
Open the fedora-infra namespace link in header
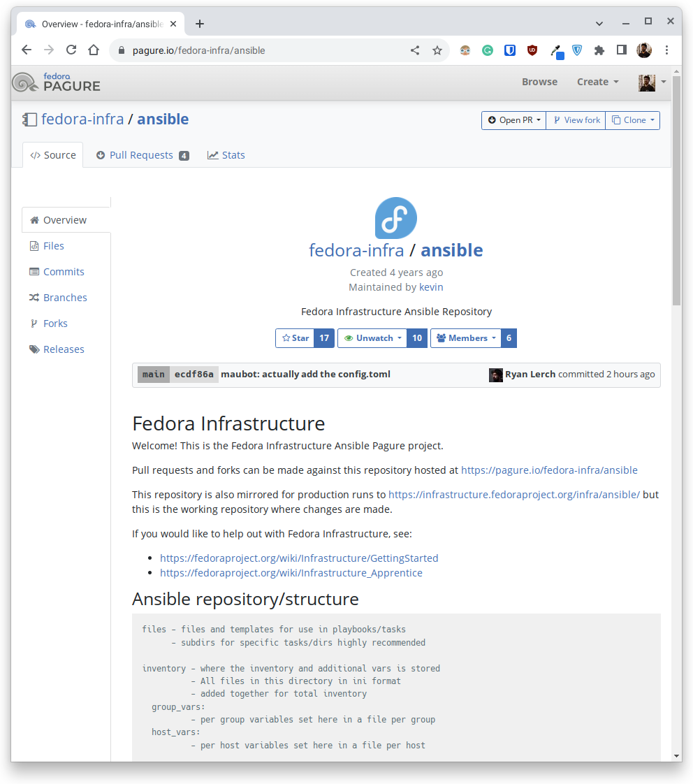pyautogui.click(x=82, y=119)
